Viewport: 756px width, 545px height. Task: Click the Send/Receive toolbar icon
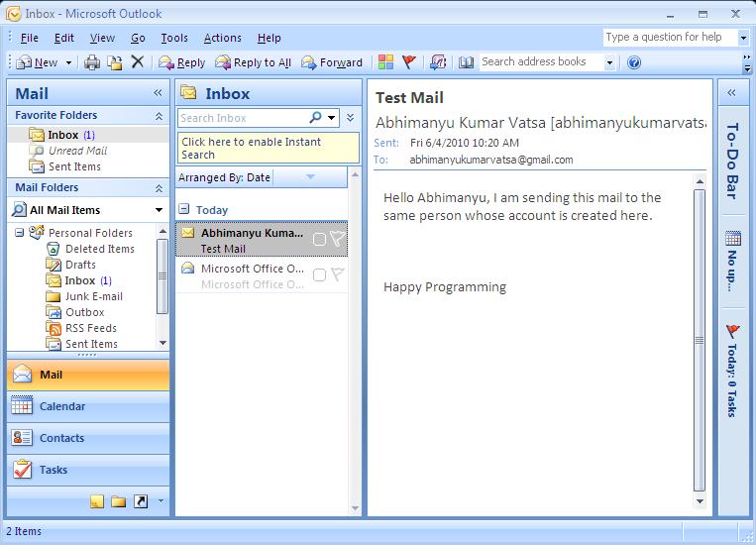point(438,62)
